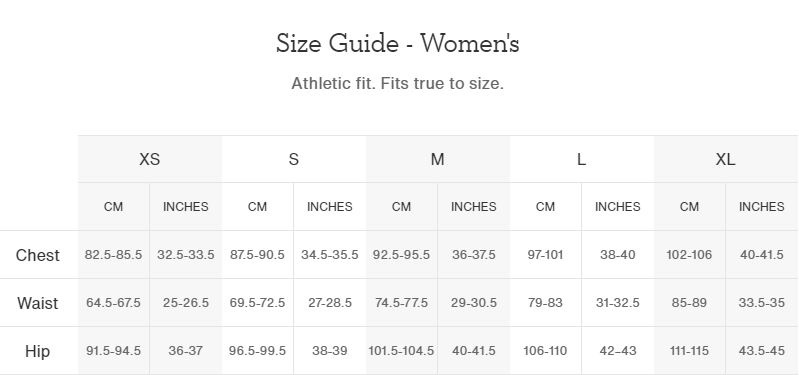799x375 pixels.
Task: Click the Hip row label
Action: [x=38, y=351]
